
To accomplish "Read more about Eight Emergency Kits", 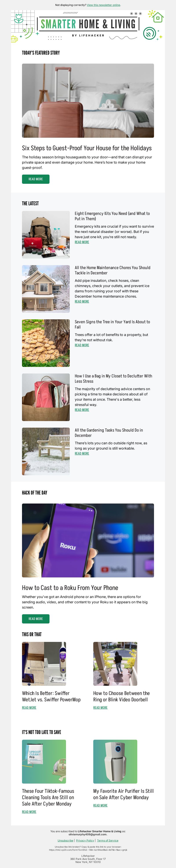I will click(x=82, y=242).
